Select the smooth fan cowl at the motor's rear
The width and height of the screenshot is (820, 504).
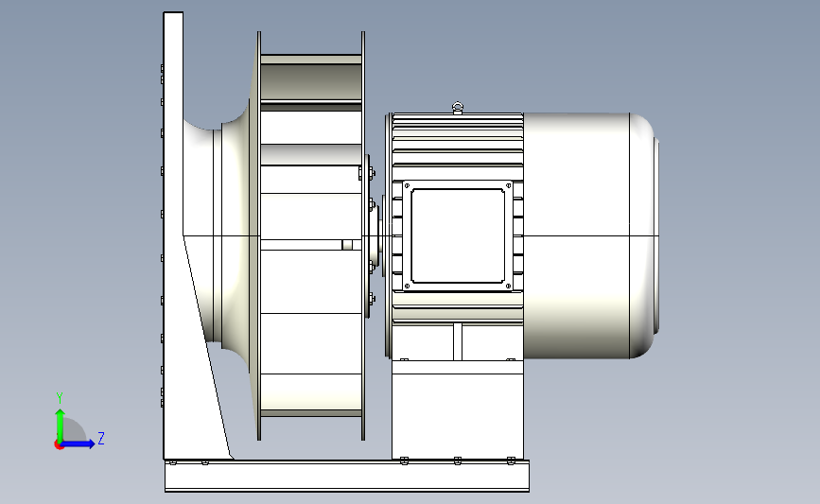tap(591, 235)
